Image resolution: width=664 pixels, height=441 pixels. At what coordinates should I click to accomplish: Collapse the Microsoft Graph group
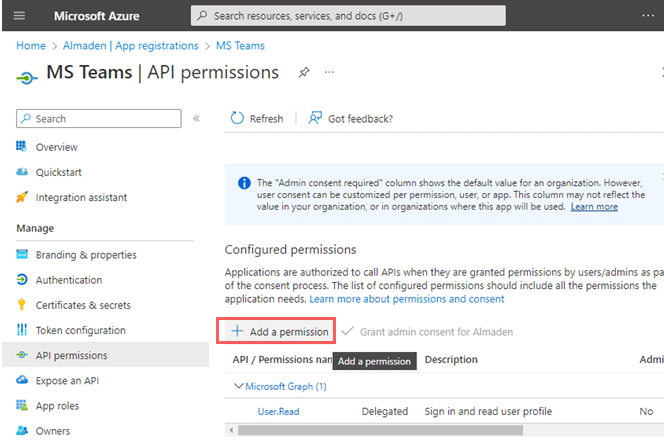pyautogui.click(x=239, y=386)
